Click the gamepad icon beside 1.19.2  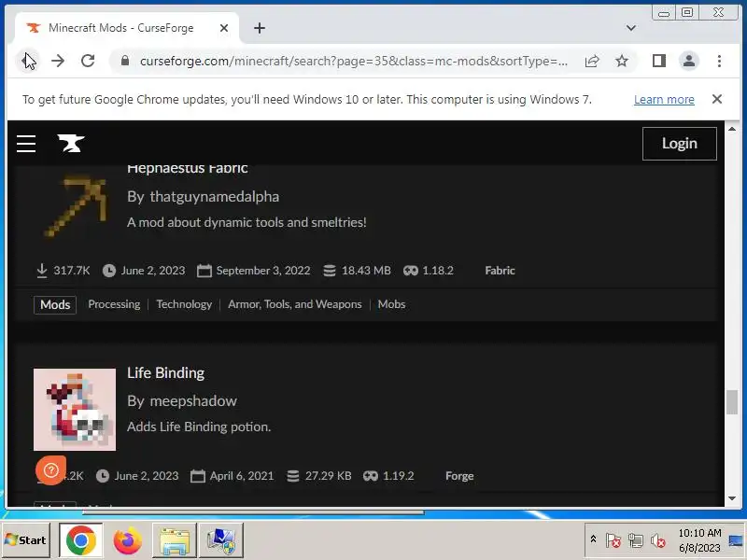tap(371, 476)
